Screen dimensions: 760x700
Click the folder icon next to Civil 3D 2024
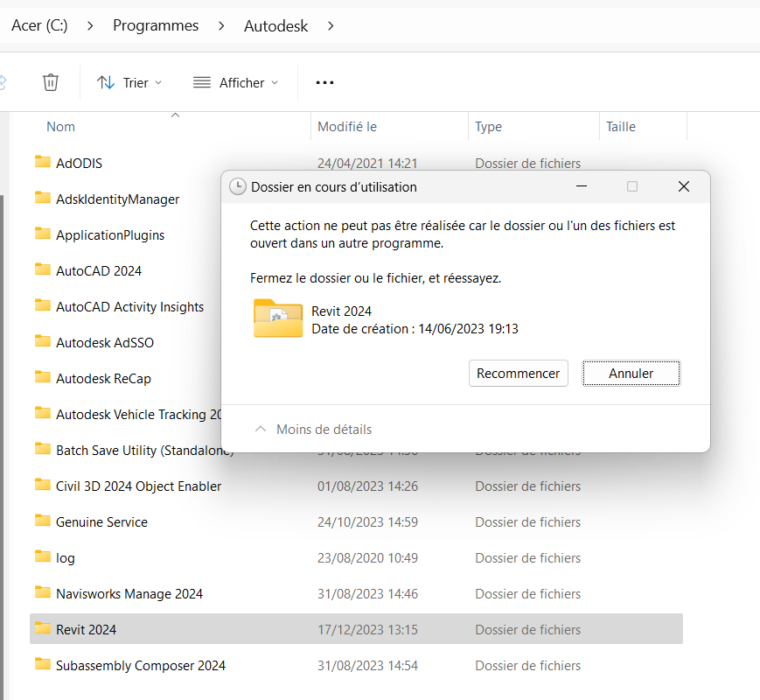(43, 485)
